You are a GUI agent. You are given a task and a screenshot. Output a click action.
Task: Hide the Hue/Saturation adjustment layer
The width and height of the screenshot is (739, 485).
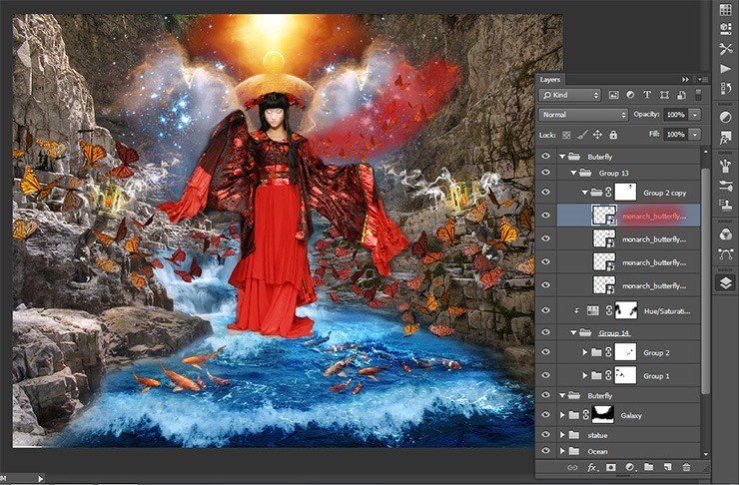pos(546,310)
